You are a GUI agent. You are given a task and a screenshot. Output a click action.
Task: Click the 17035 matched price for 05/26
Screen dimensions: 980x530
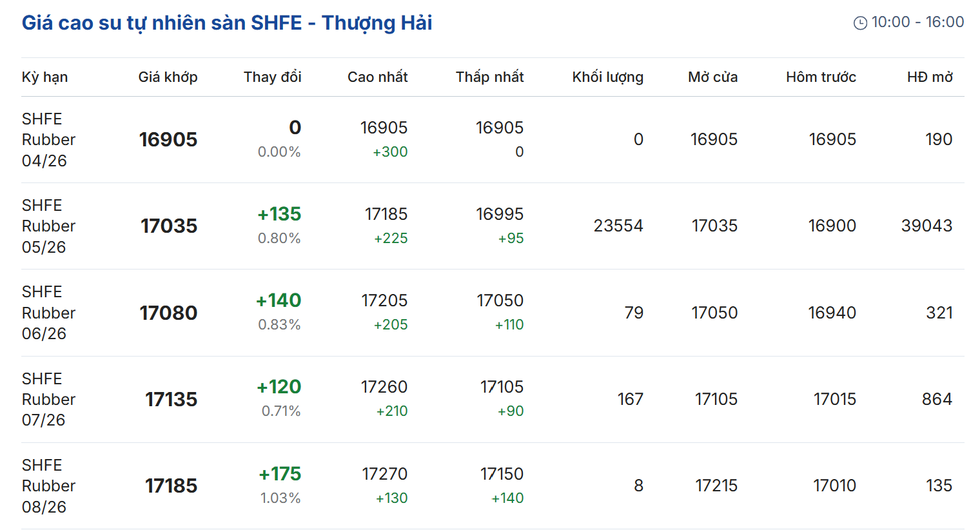click(x=169, y=226)
